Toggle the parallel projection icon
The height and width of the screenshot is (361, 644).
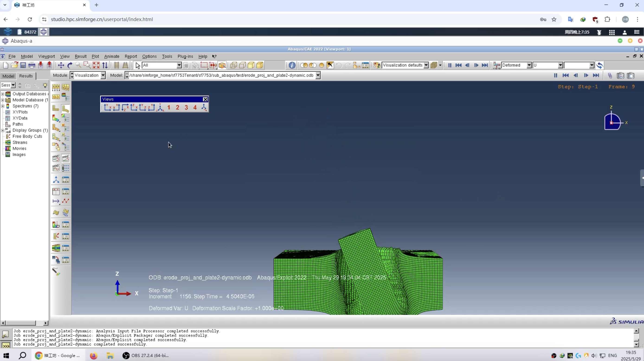point(116,65)
